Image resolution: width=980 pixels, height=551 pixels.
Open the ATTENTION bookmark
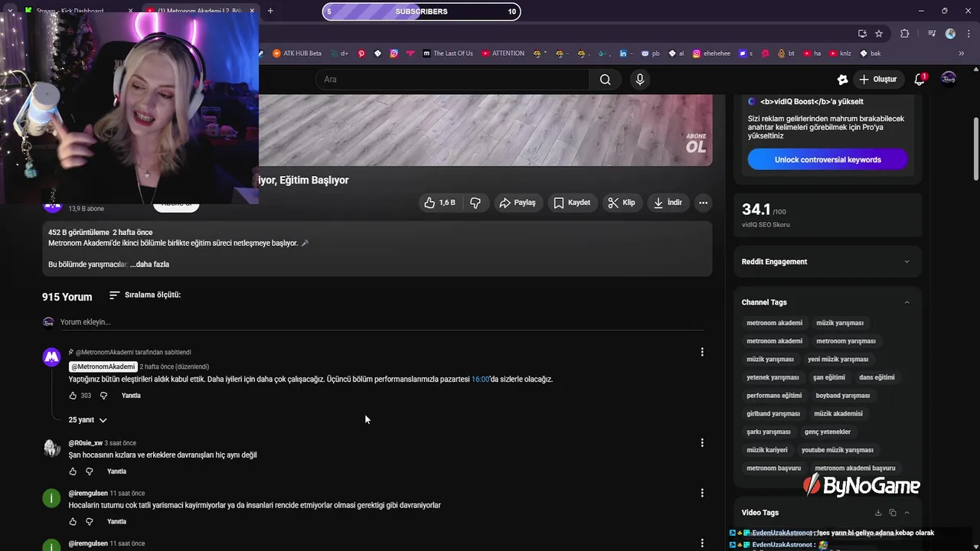[x=503, y=54]
